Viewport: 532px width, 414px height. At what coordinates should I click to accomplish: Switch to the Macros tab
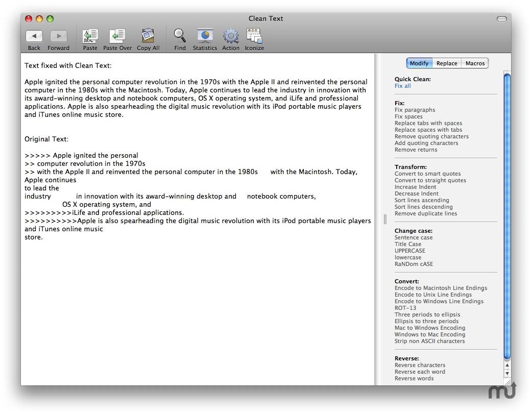475,63
